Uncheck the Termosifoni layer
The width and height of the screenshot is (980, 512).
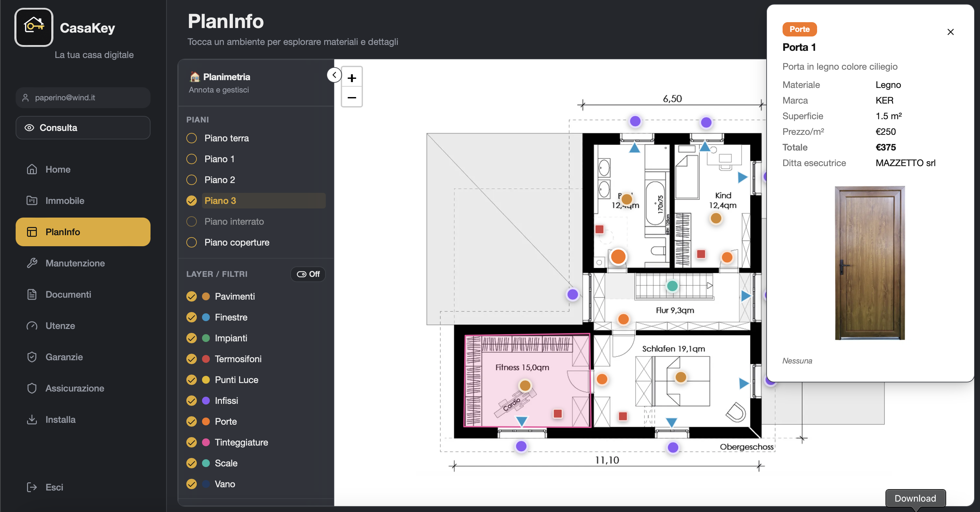pyautogui.click(x=191, y=359)
